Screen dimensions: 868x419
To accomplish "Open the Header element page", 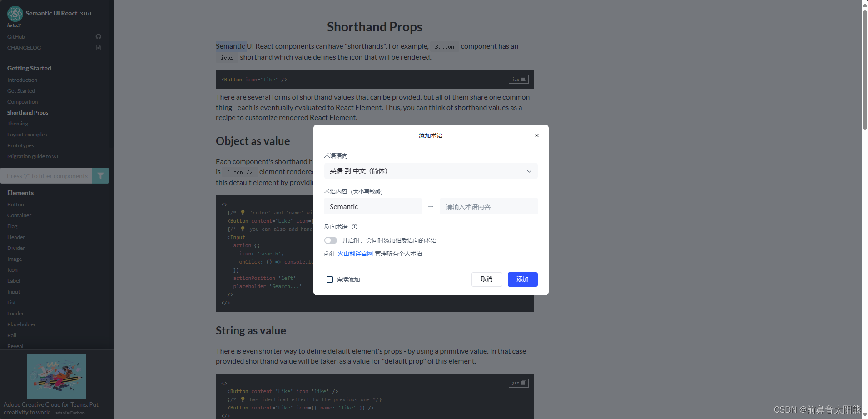I will click(16, 237).
